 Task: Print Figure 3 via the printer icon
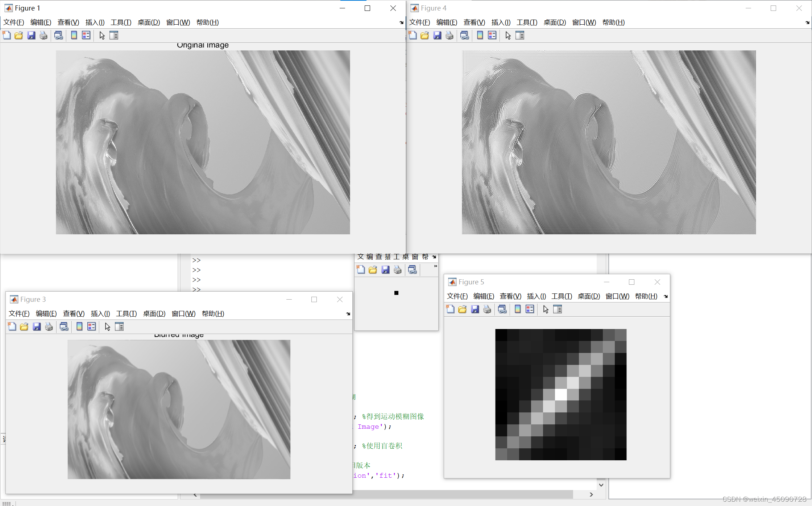49,326
